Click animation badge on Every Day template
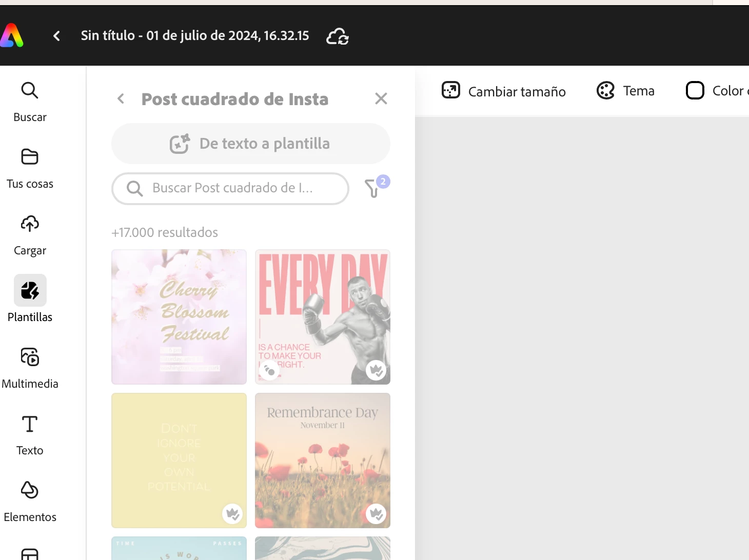 [x=269, y=370]
